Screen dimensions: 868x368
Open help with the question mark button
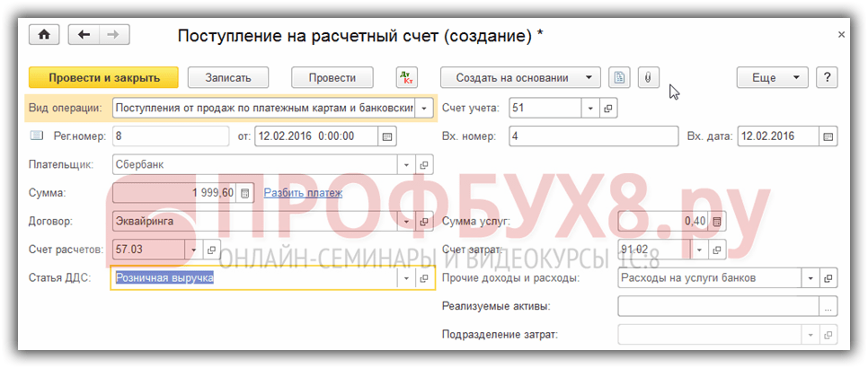pyautogui.click(x=827, y=78)
